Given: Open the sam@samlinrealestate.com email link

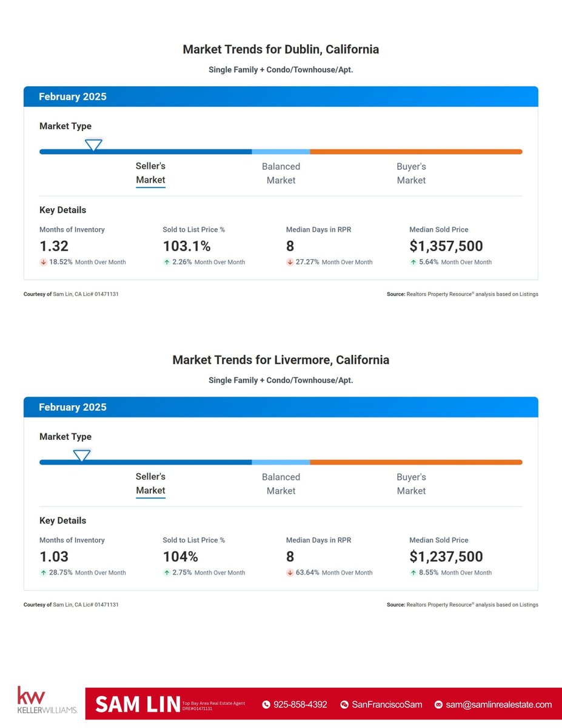Looking at the screenshot, I should [498, 704].
